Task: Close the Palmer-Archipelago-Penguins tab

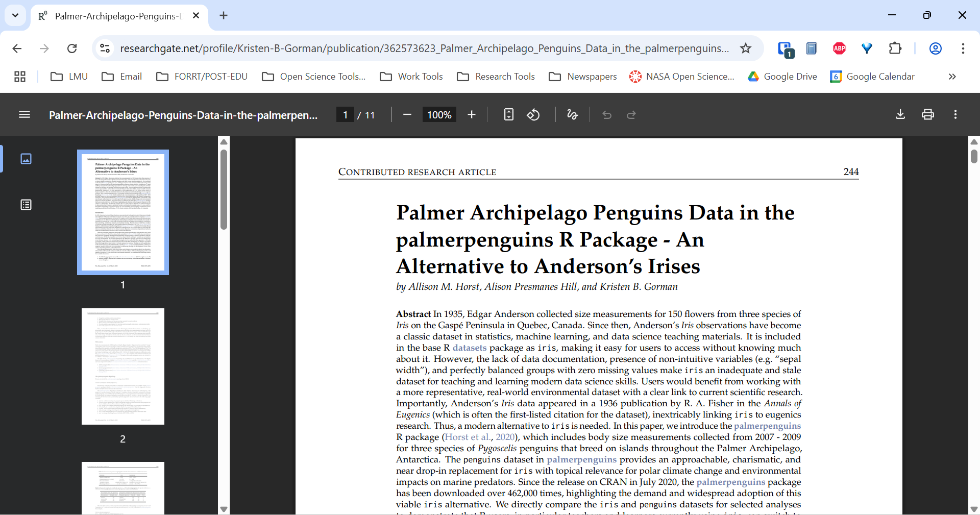Action: pyautogui.click(x=196, y=16)
